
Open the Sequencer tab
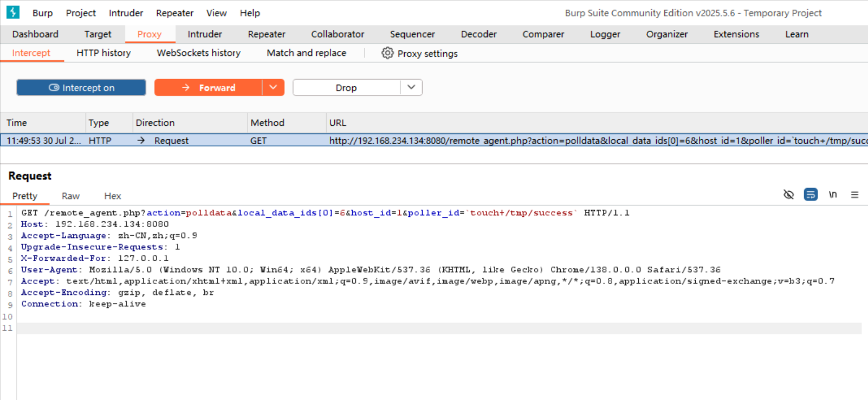(x=412, y=34)
